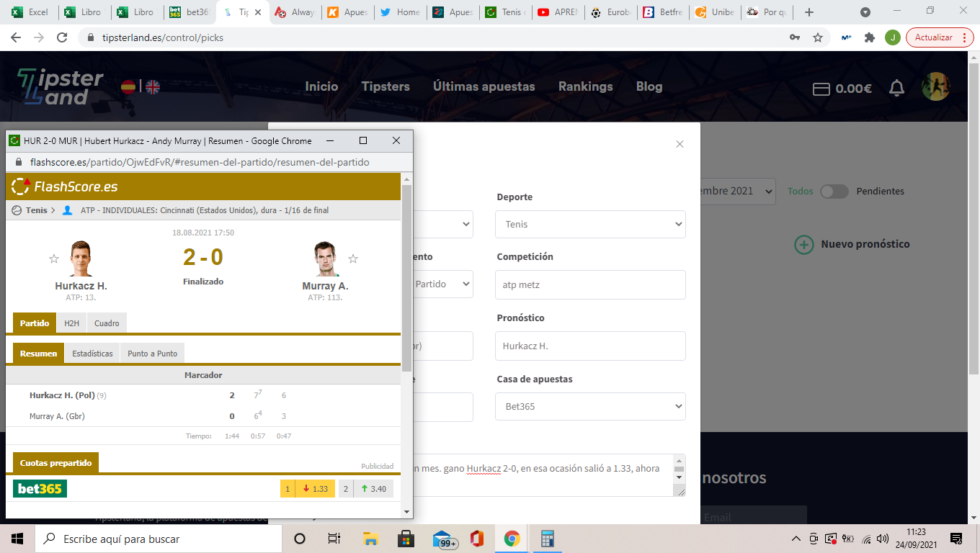Open File Explorer from the taskbar
Screen dimensions: 980x553
(370, 539)
